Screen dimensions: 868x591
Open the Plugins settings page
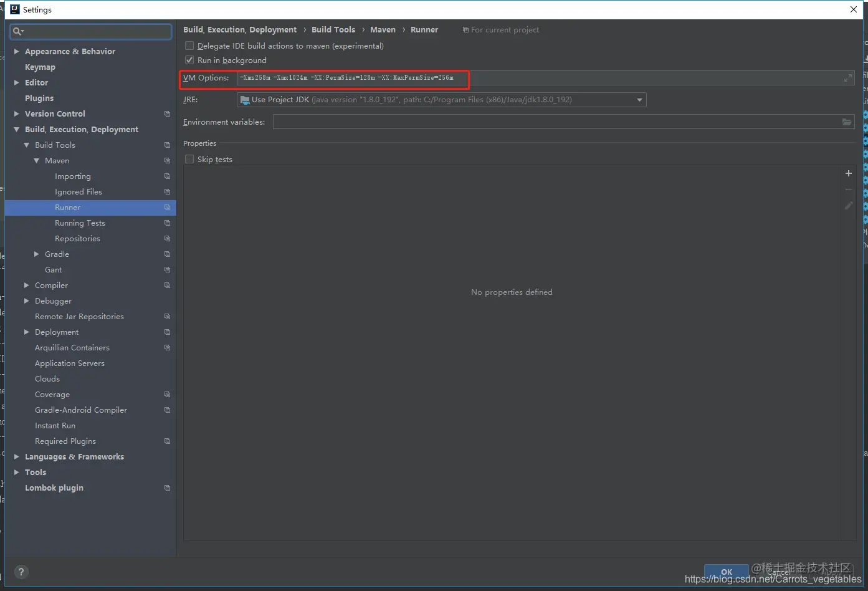click(39, 98)
